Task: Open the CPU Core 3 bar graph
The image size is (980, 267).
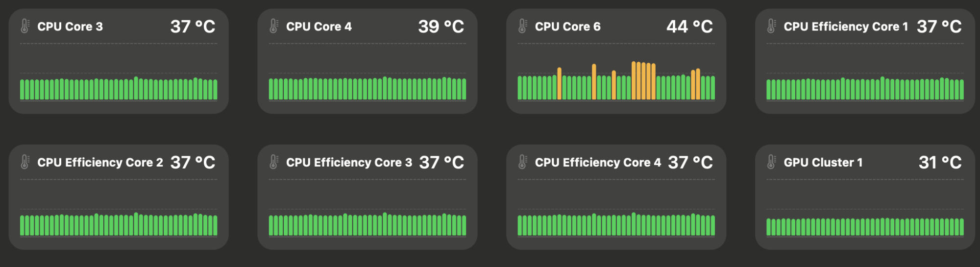Action: point(119,88)
